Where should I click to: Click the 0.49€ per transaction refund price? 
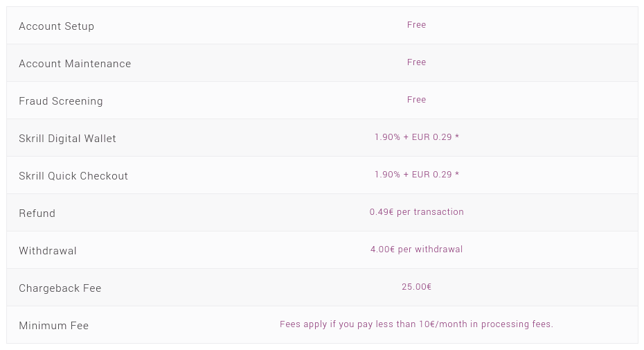point(416,212)
